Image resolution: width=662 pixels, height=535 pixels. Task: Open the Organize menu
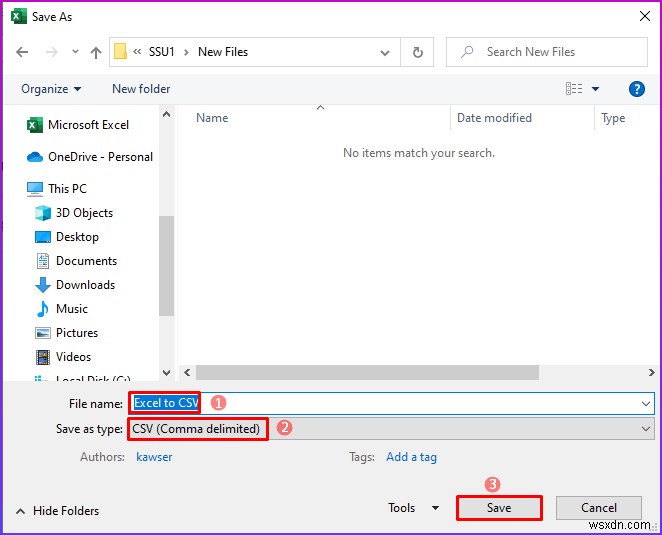51,89
